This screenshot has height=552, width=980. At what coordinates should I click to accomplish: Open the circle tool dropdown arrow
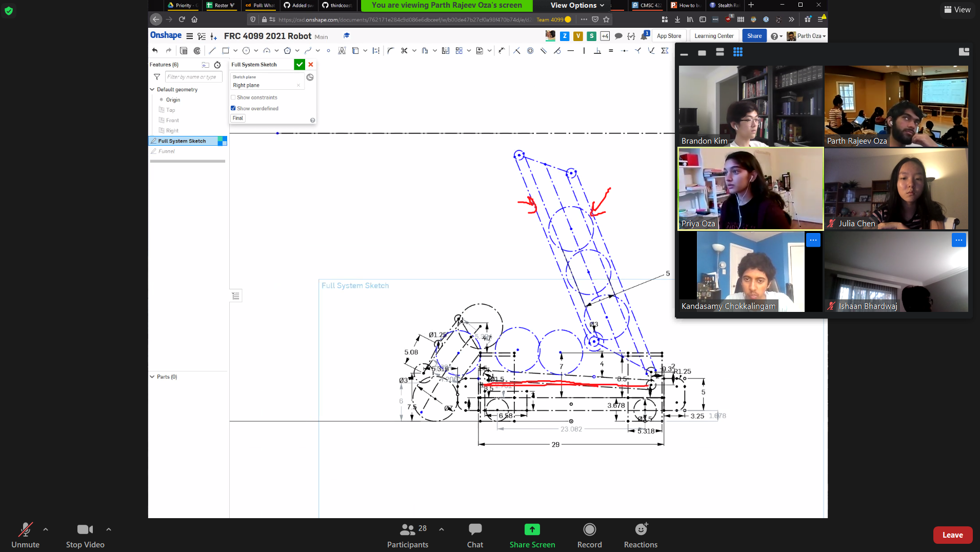tap(256, 51)
